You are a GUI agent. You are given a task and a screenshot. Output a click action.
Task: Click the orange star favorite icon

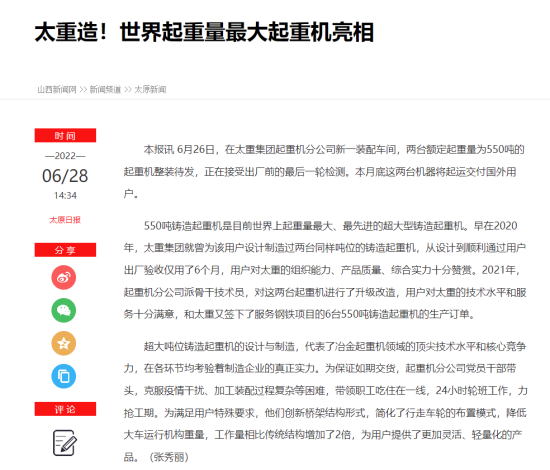[x=63, y=343]
